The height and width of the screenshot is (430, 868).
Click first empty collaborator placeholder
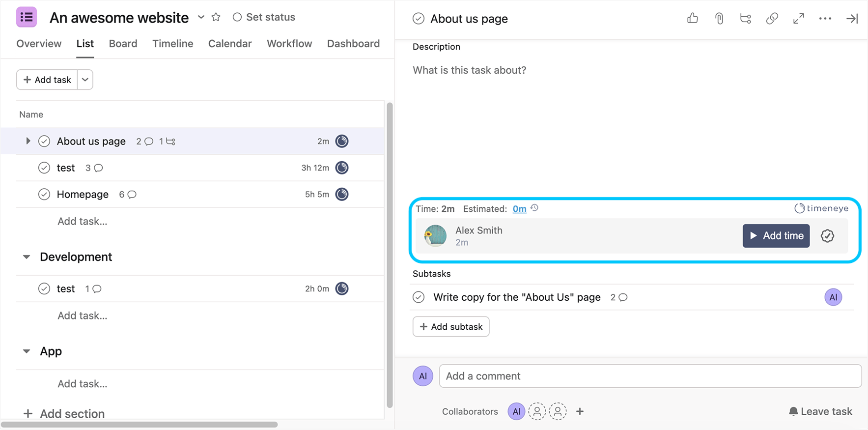point(537,411)
